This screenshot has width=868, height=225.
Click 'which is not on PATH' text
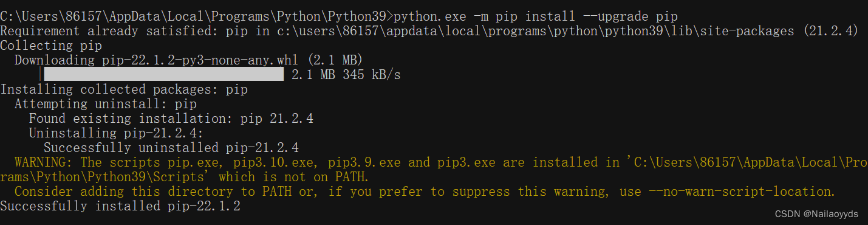click(x=293, y=177)
